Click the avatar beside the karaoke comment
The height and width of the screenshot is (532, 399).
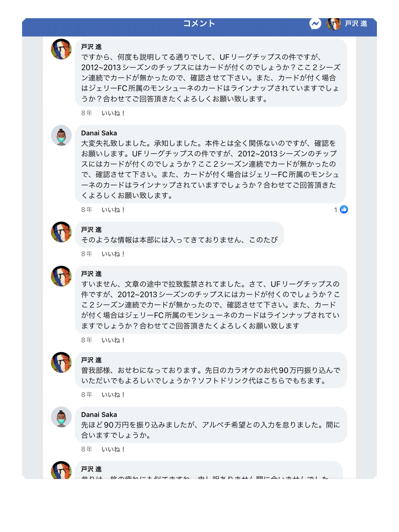point(61,362)
